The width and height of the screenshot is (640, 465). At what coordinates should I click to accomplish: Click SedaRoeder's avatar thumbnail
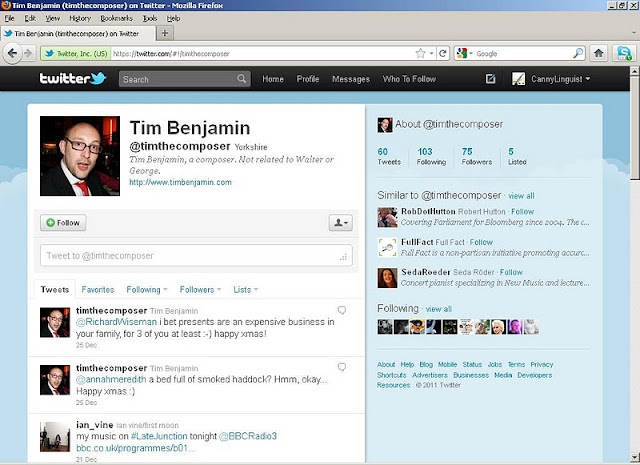[x=387, y=278]
